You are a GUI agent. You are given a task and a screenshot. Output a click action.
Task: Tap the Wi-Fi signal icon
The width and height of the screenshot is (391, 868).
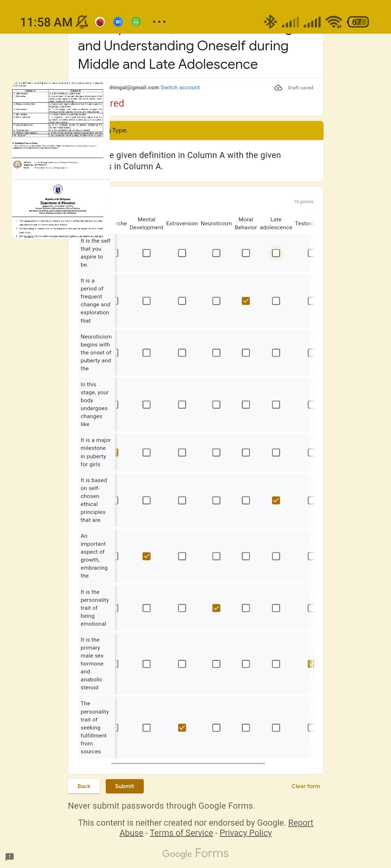click(334, 22)
